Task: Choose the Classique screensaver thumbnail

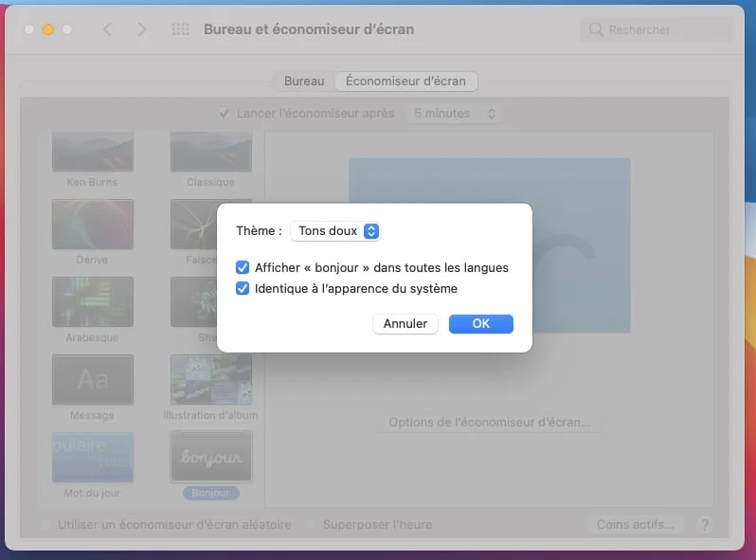Action: 210,152
